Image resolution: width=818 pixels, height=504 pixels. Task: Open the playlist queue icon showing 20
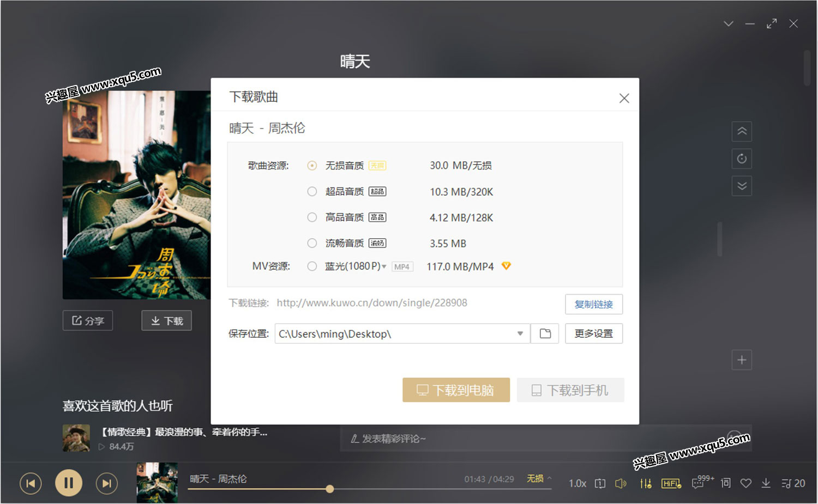click(x=793, y=483)
